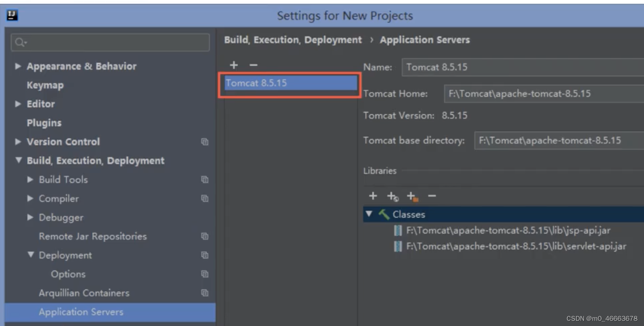Click the Tomcat Version value 8.5.15
This screenshot has width=644, height=326.
tap(455, 116)
